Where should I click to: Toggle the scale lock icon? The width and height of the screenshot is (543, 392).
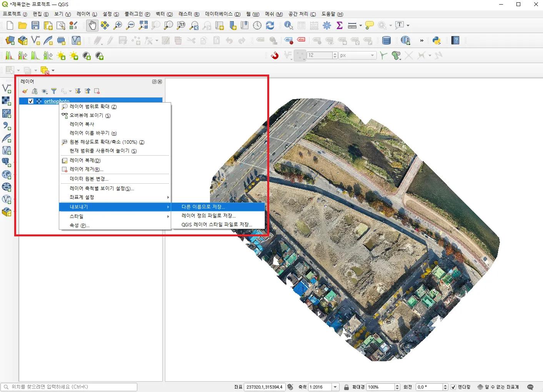tap(346, 387)
